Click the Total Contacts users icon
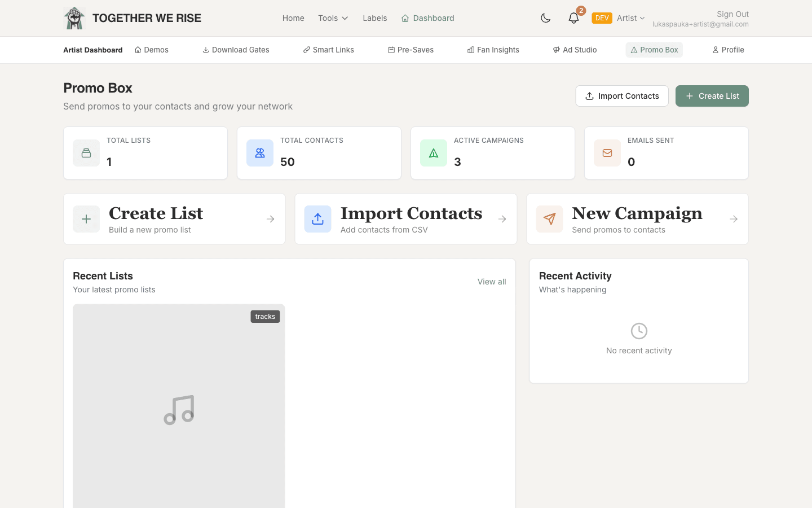The height and width of the screenshot is (508, 812). 260,152
